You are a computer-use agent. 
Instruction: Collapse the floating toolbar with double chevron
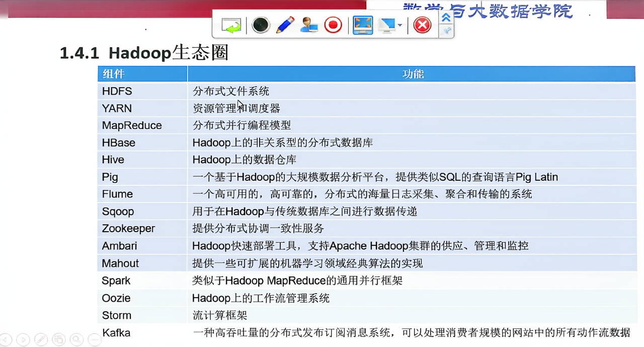pyautogui.click(x=446, y=18)
